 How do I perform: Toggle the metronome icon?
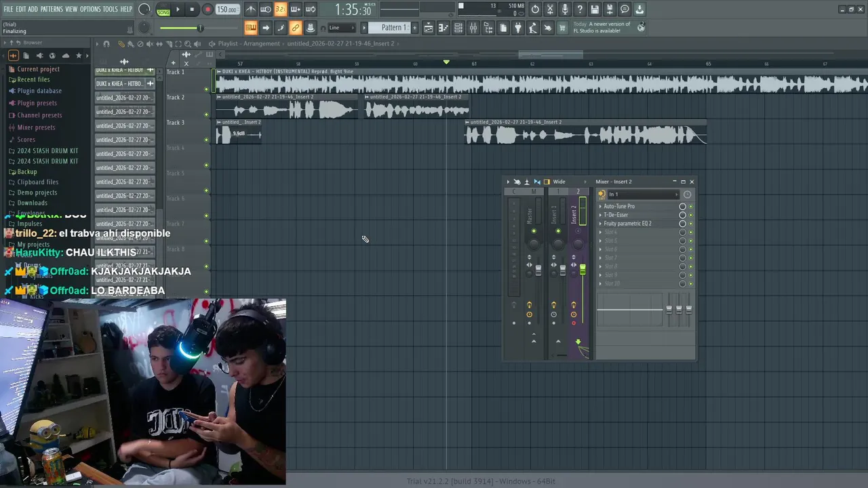pos(250,9)
